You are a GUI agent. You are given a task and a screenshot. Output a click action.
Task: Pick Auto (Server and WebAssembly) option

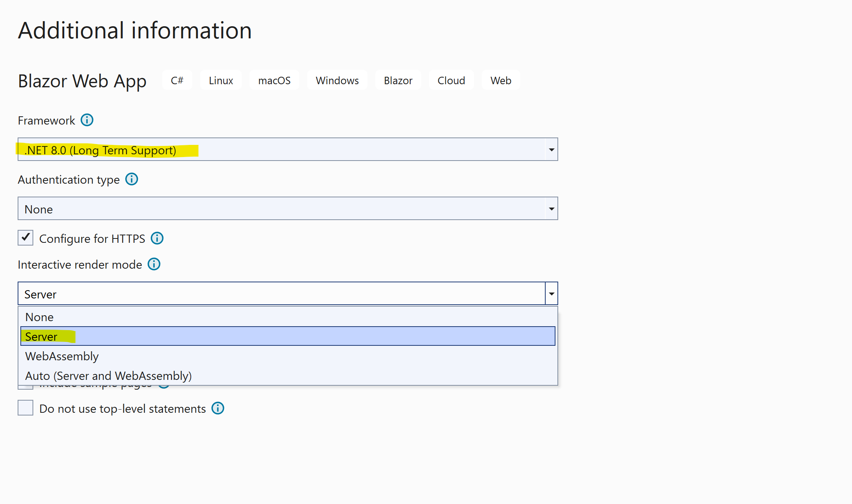pos(109,376)
